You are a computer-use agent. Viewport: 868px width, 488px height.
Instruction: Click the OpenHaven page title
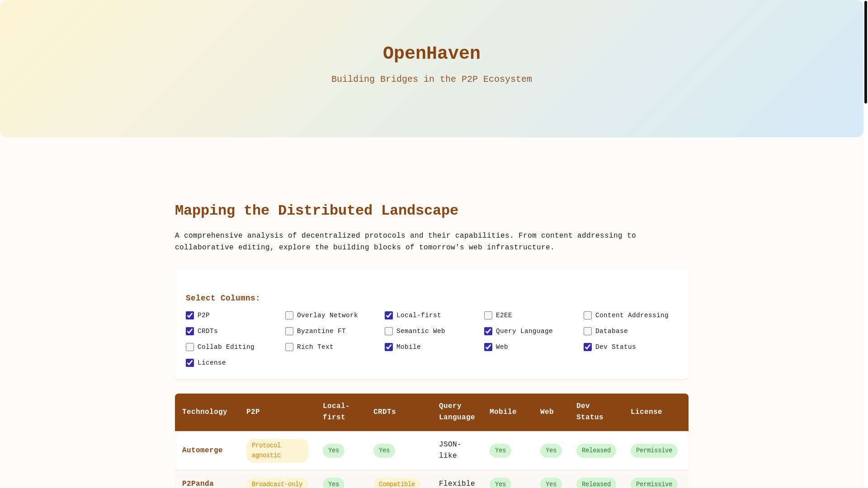(432, 54)
